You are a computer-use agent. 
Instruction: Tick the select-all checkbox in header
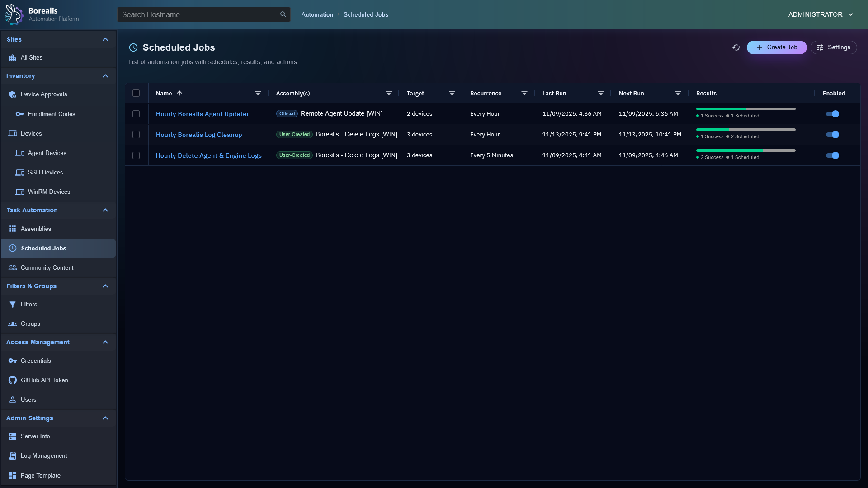(136, 93)
